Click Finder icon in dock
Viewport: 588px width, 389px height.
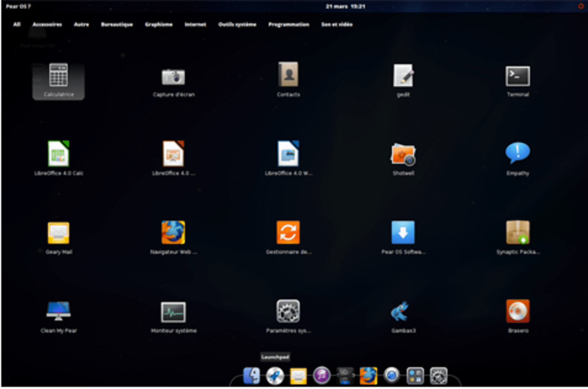tap(252, 376)
